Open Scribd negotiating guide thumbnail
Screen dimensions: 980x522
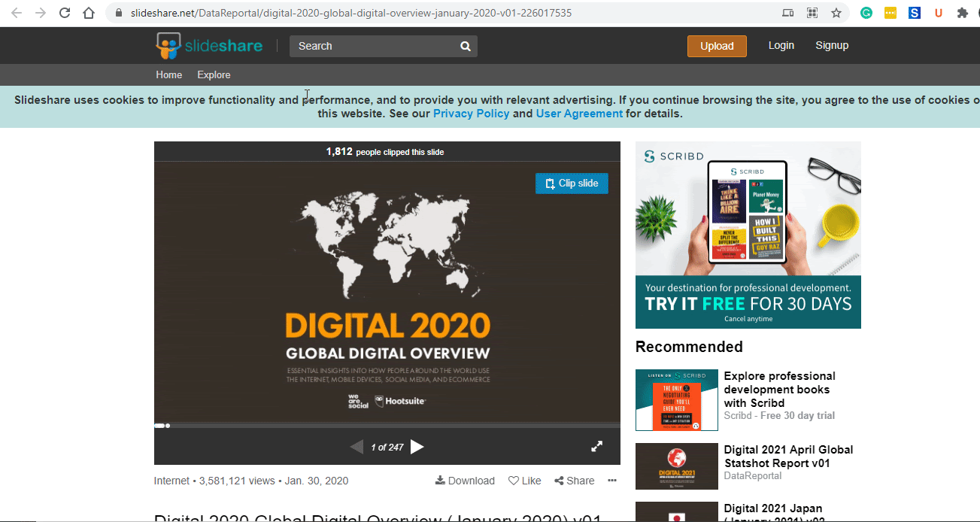click(x=677, y=400)
